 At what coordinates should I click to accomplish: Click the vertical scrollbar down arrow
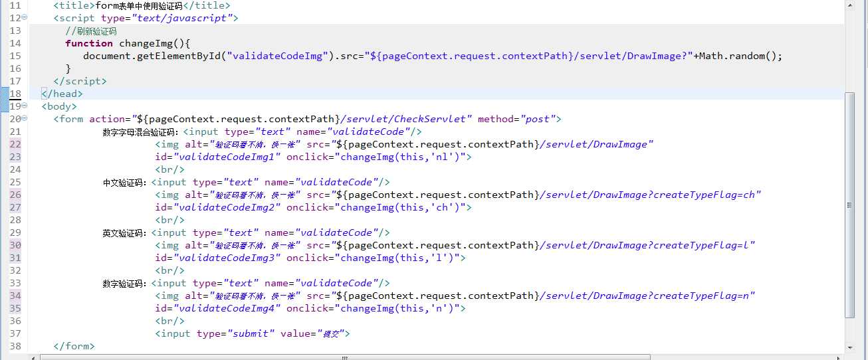pos(850,347)
